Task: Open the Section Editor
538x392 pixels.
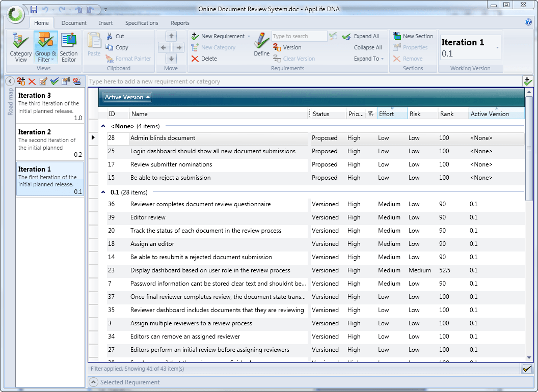Action: (x=69, y=46)
